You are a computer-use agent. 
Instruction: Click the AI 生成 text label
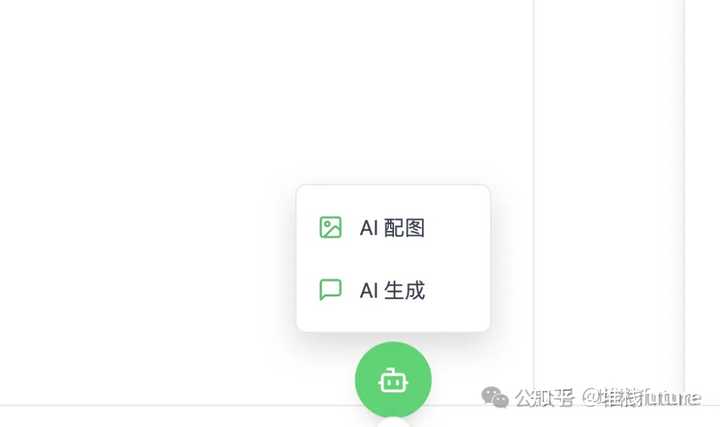pyautogui.click(x=392, y=290)
